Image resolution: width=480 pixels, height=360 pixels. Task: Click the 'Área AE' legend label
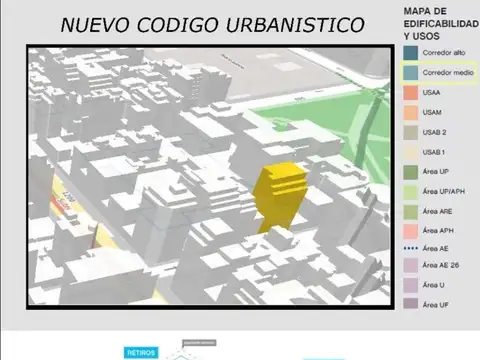(435, 248)
